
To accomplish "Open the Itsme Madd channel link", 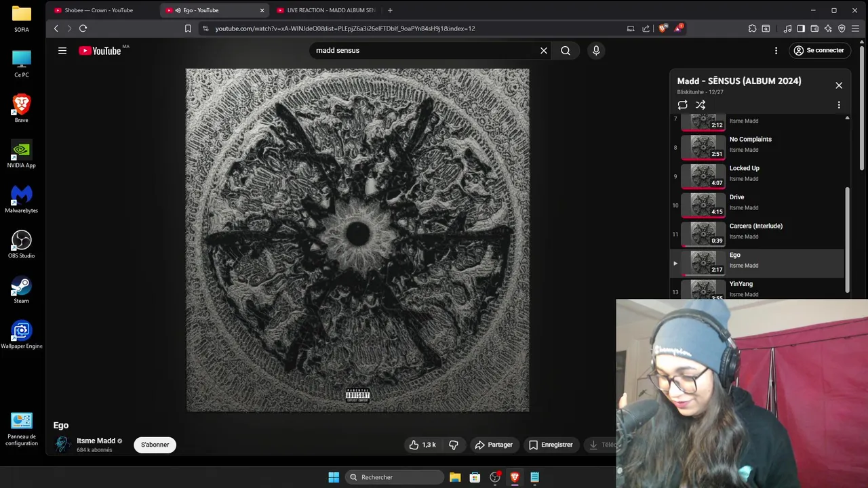I will point(96,441).
